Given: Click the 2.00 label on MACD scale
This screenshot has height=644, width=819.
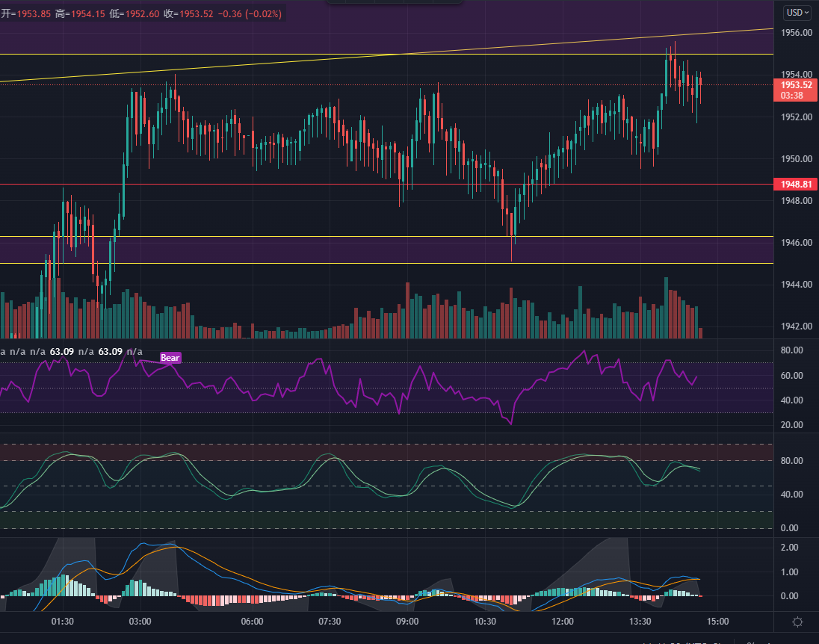Looking at the screenshot, I should tap(789, 548).
